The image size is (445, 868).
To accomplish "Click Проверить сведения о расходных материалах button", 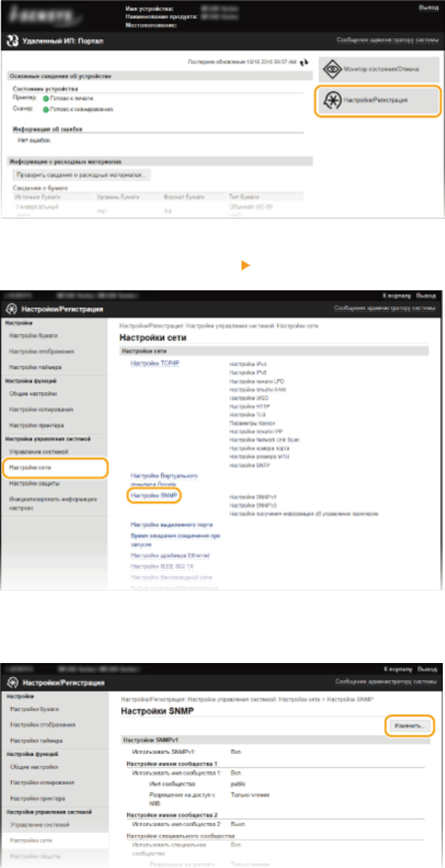I will point(81,176).
